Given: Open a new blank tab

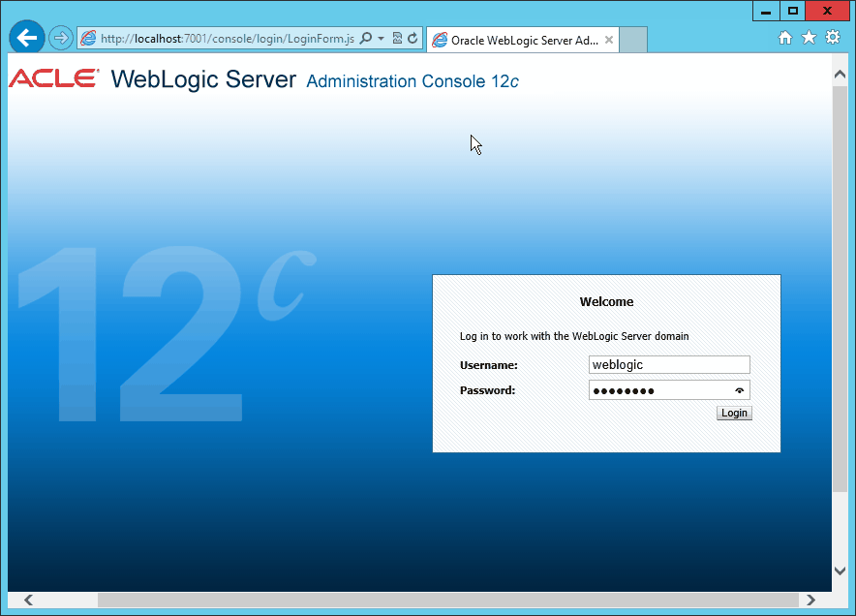Looking at the screenshot, I should [x=632, y=41].
